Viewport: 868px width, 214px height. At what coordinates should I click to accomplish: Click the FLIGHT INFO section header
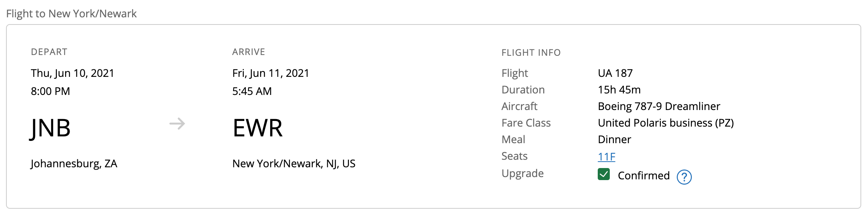point(531,53)
